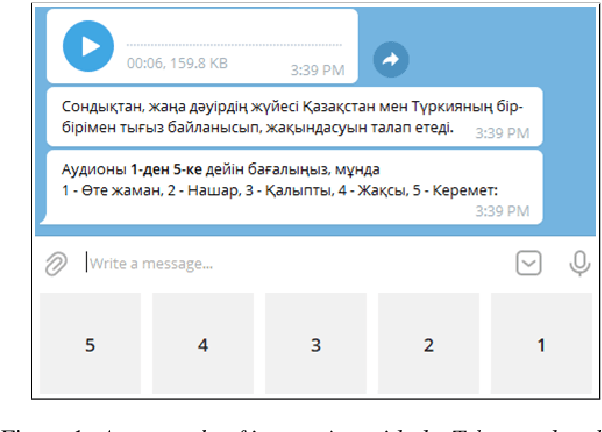
Task: Click the timestamp of the "Сондықтан" message
Action: pos(502,132)
